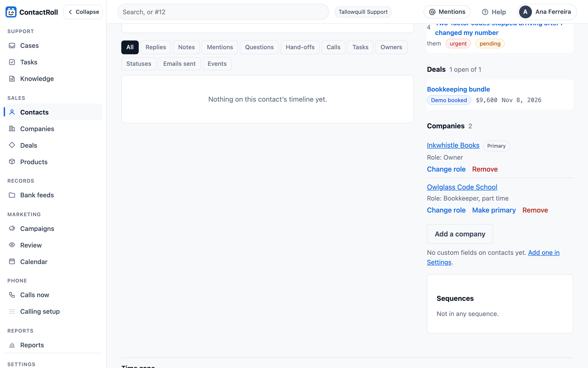Select the All timeline filter
Viewport: 588px width, 368px height.
click(130, 47)
